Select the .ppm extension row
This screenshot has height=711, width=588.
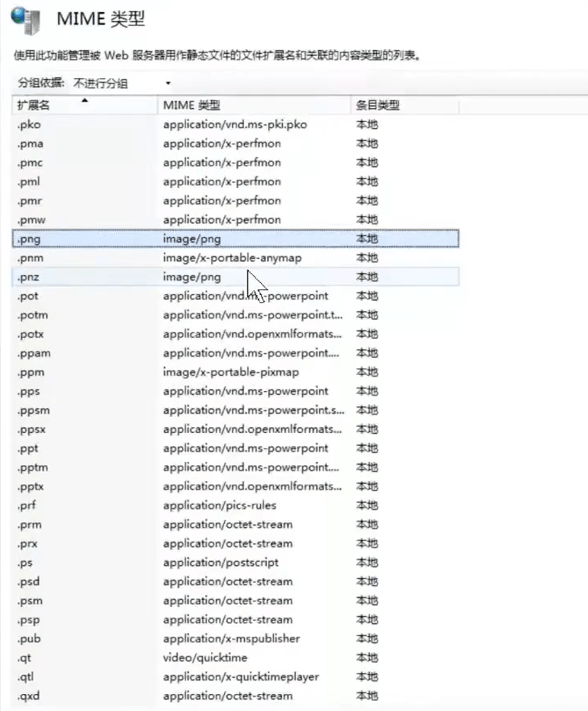pos(235,372)
